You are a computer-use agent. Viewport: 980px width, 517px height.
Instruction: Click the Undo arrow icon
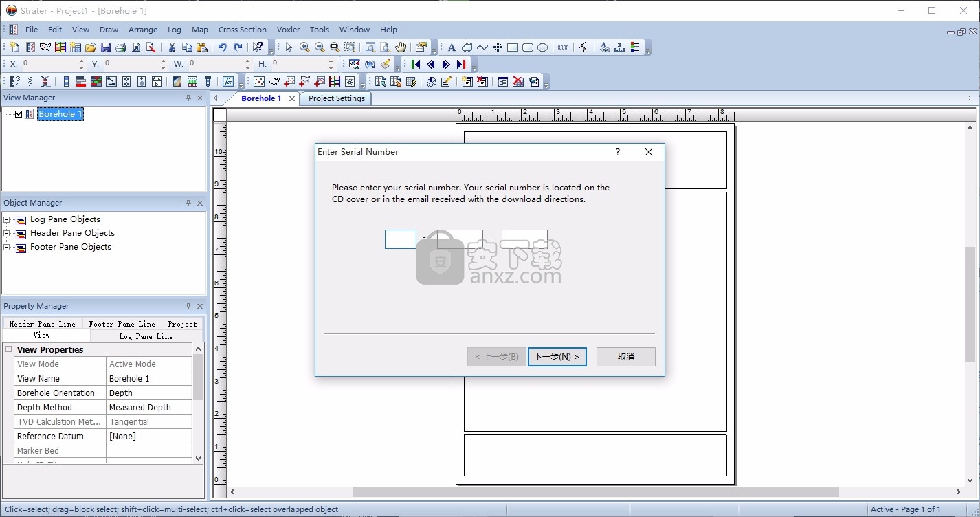tap(223, 47)
